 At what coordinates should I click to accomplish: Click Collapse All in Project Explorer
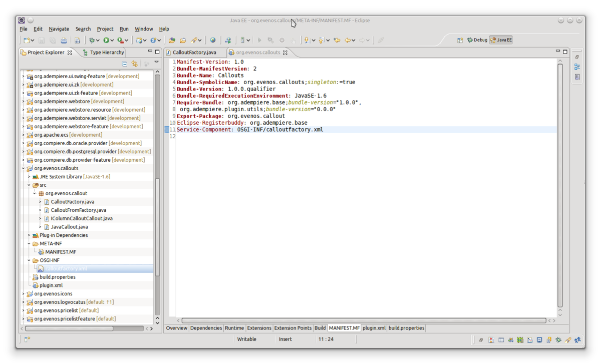[125, 64]
